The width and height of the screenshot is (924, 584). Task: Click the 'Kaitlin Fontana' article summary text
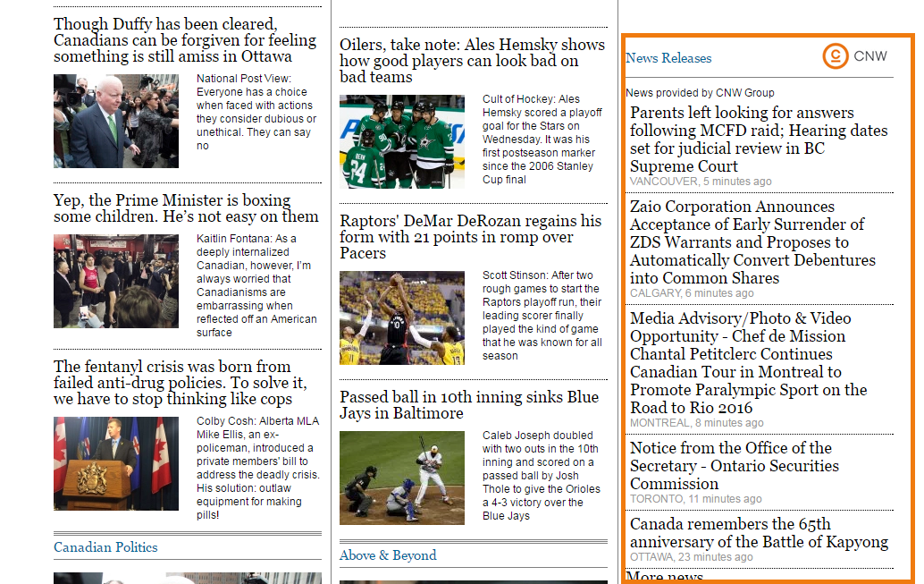click(257, 285)
